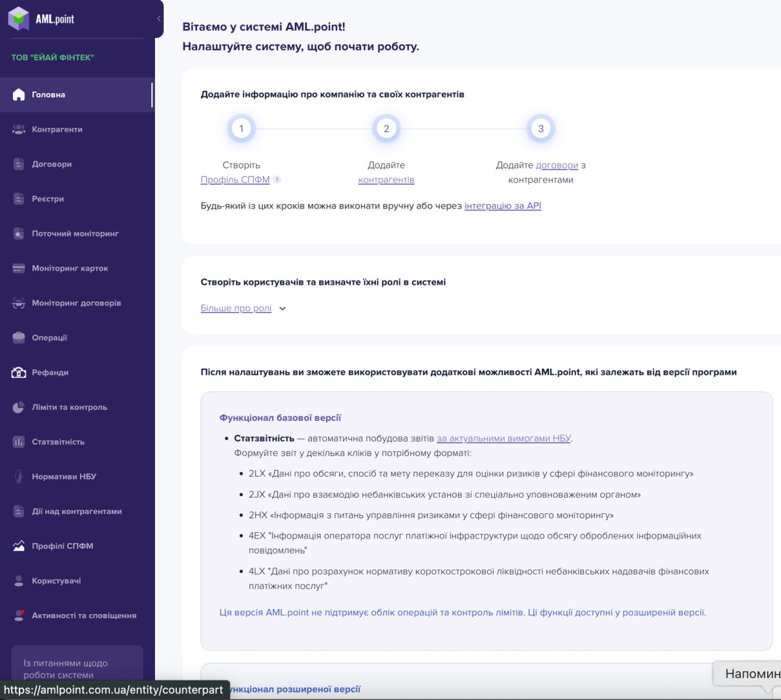Screen dimensions: 781x700
Task: Open Головна menu item
Action: tap(77, 95)
